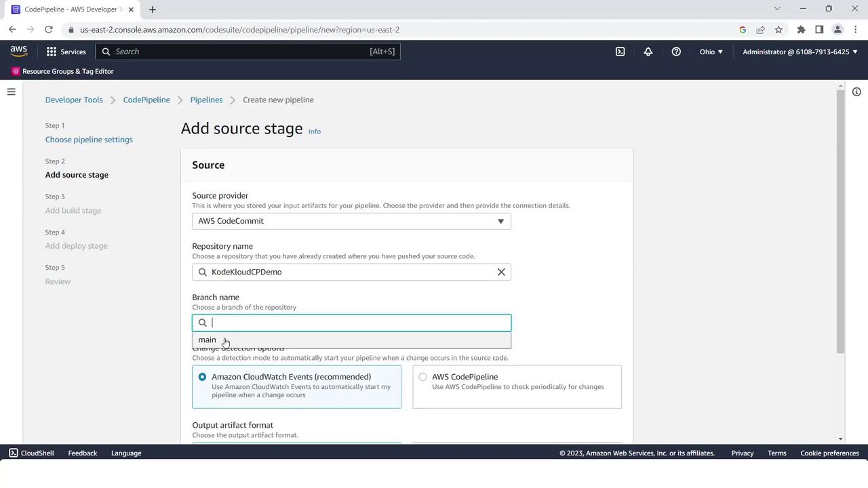Open the browser tab search chevron
The width and height of the screenshot is (868, 488).
point(777,9)
